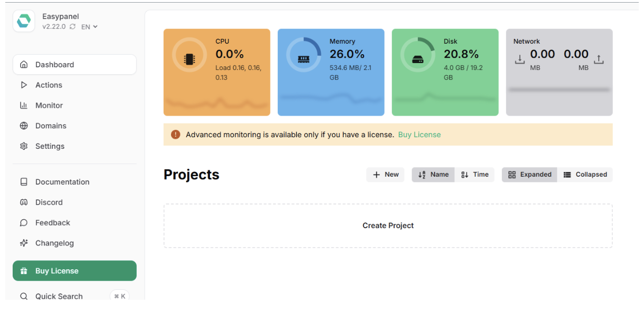View the Changelog
The image size is (644, 326).
(x=74, y=243)
